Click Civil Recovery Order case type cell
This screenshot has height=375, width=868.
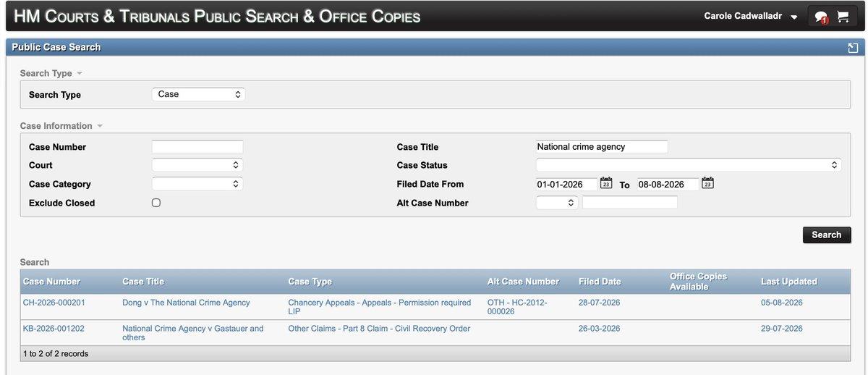click(379, 329)
